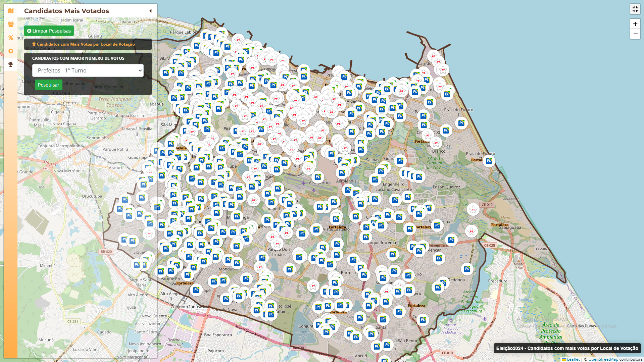
Task: Open the Leaflet attribution link
Action: (573, 359)
